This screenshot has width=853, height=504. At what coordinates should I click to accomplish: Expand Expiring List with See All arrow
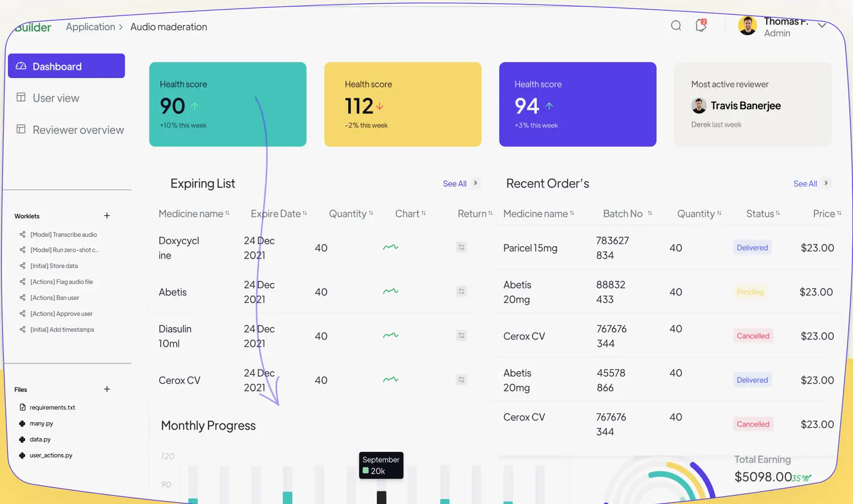tap(475, 183)
